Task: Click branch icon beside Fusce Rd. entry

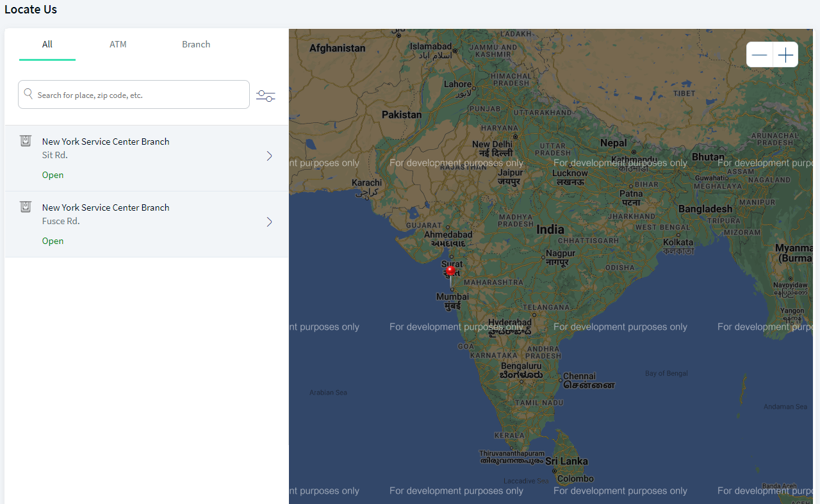Action: coord(26,207)
